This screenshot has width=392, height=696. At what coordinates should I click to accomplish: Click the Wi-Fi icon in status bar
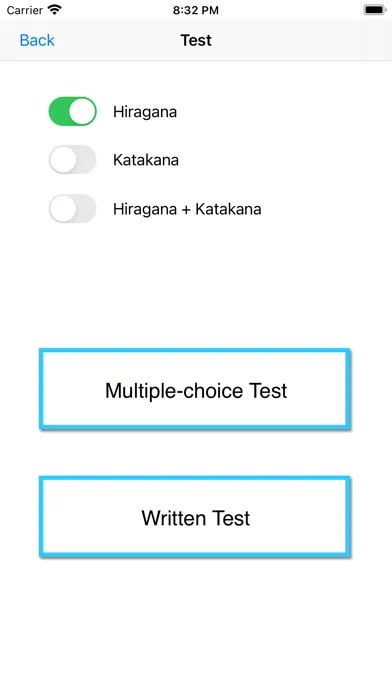click(55, 10)
